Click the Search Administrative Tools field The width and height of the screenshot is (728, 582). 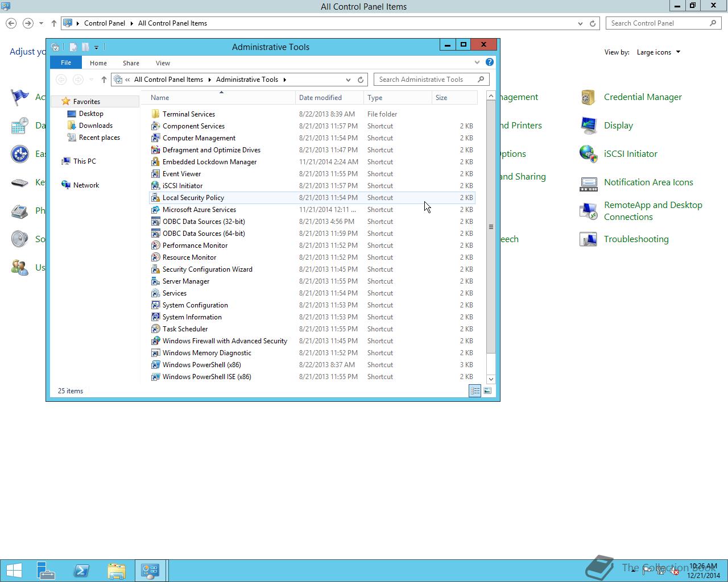431,80
